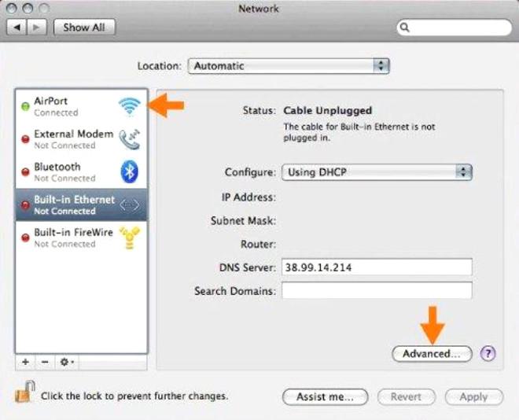Click the red External Modem status dot
The height and width of the screenshot is (420, 519).
25,139
